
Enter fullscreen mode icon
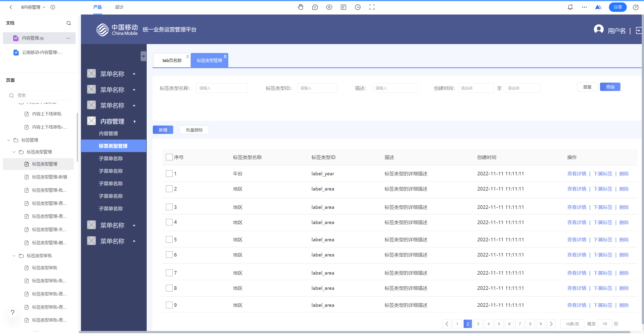coord(372,7)
